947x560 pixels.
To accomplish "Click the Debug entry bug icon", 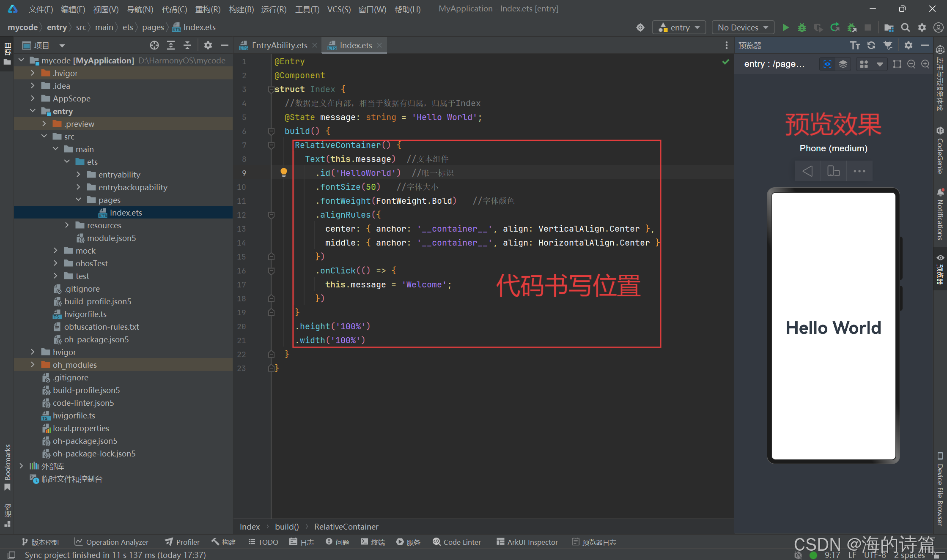I will (x=802, y=27).
